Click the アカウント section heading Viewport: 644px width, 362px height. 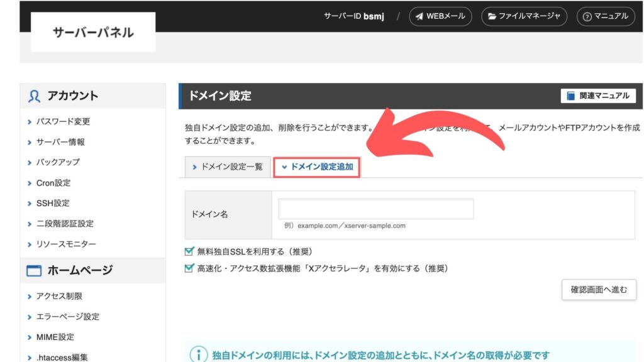pyautogui.click(x=73, y=96)
